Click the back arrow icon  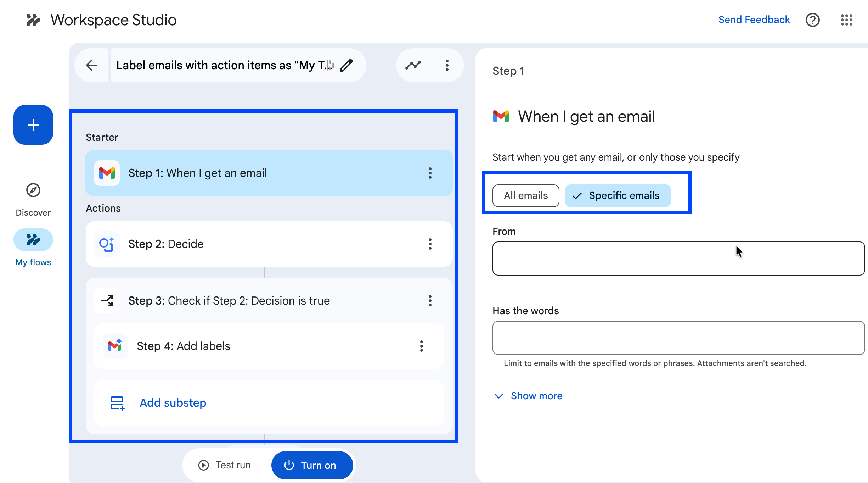[92, 65]
